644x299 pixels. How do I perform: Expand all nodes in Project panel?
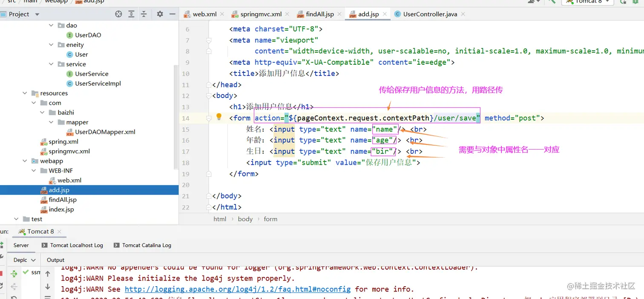131,14
